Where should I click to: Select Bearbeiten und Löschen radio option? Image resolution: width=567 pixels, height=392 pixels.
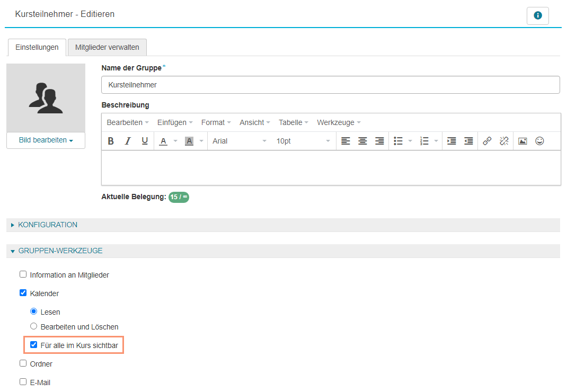33,326
